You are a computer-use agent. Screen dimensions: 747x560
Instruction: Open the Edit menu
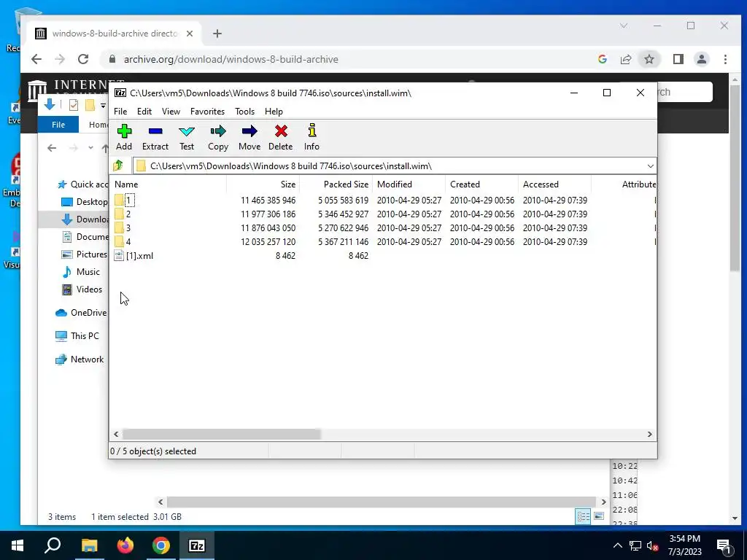[144, 112]
